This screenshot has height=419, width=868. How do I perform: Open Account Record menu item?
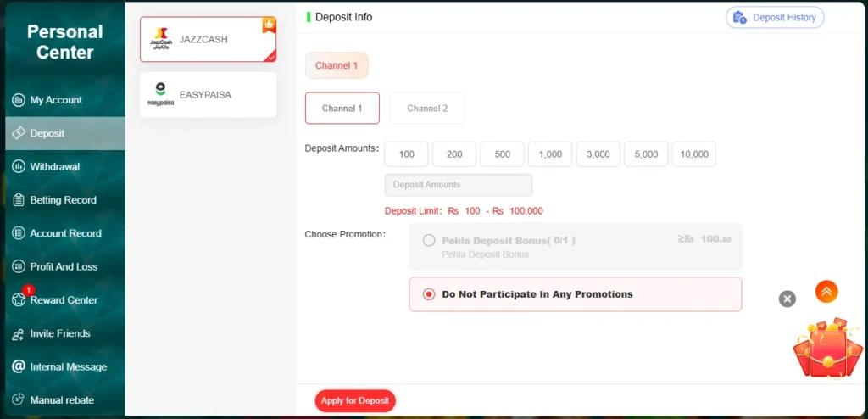[x=65, y=233]
